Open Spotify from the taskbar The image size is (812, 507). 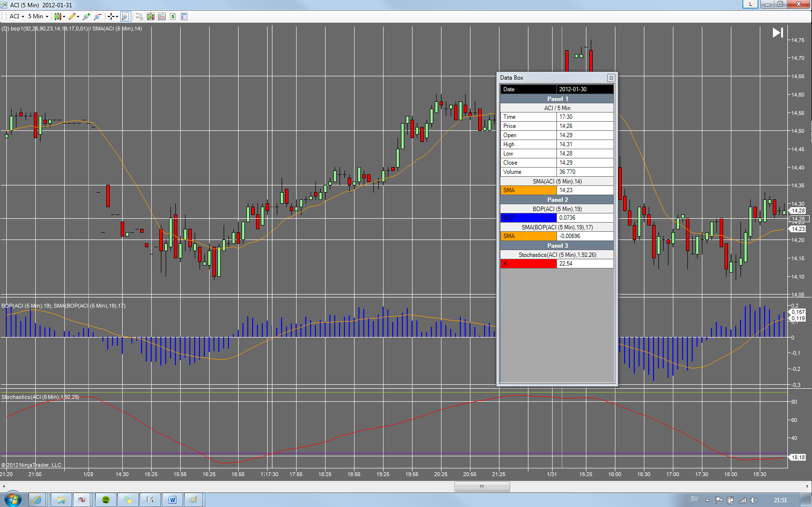pos(106,500)
